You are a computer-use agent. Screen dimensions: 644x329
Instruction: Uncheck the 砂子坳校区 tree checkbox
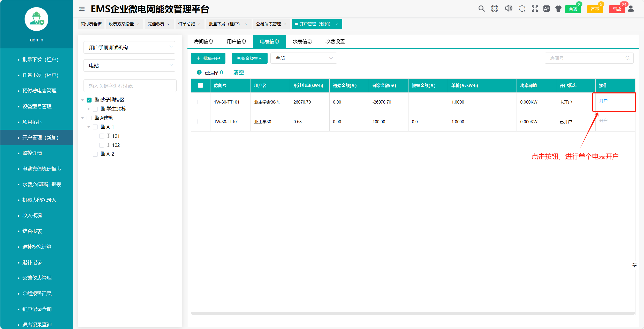(89, 100)
